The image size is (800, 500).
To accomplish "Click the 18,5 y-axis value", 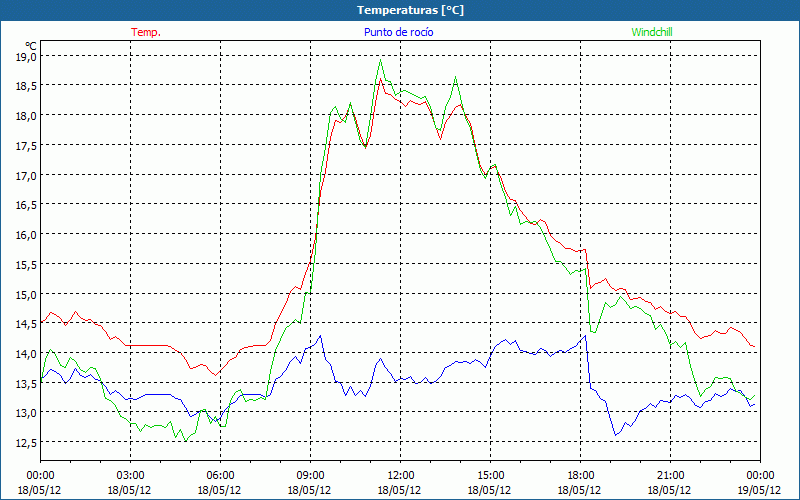I will point(27,86).
